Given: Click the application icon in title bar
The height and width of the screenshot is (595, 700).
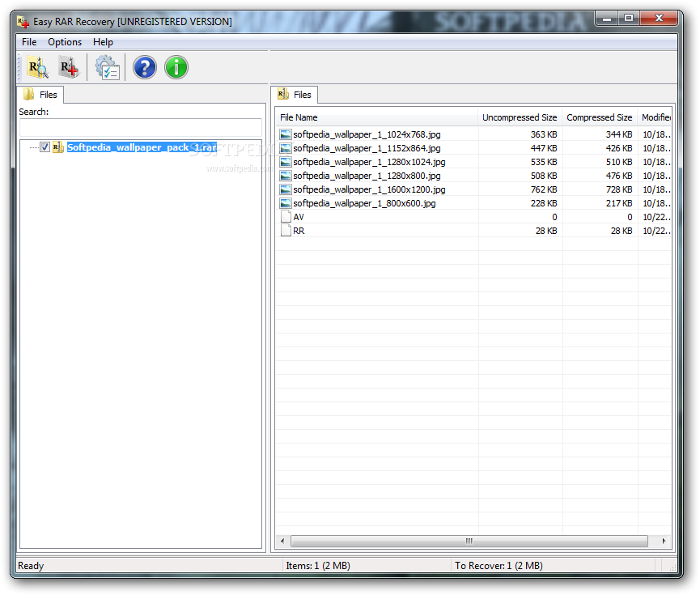Looking at the screenshot, I should (23, 21).
